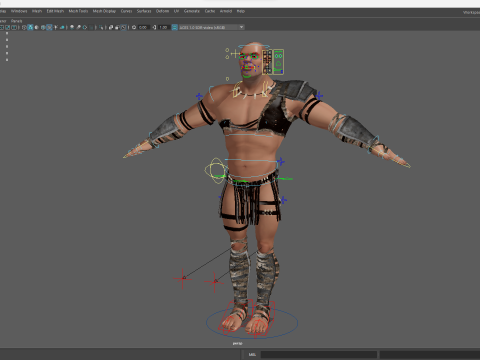This screenshot has height=360, width=480.
Task: Toggle the safe title overlay icon
Action: click(x=14, y=27)
